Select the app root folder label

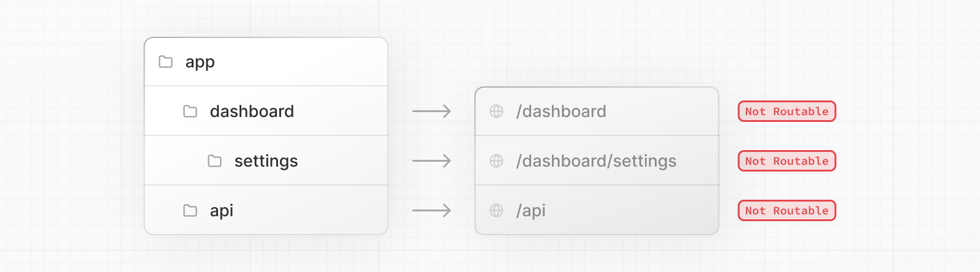coord(200,62)
